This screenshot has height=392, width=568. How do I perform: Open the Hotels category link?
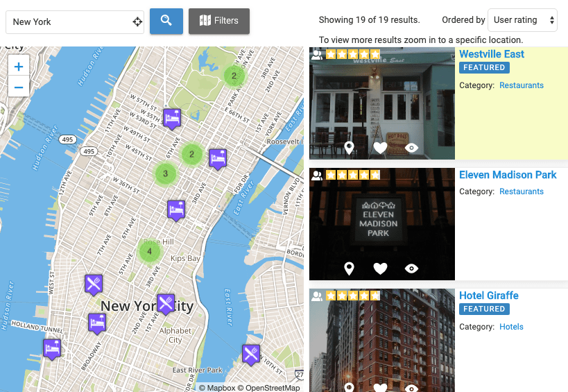pos(511,327)
